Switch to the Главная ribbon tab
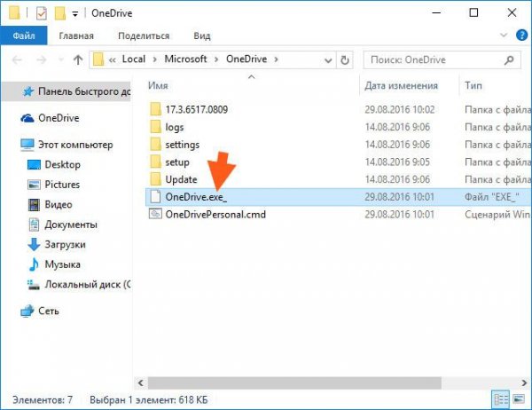This screenshot has width=532, height=410. 76,35
